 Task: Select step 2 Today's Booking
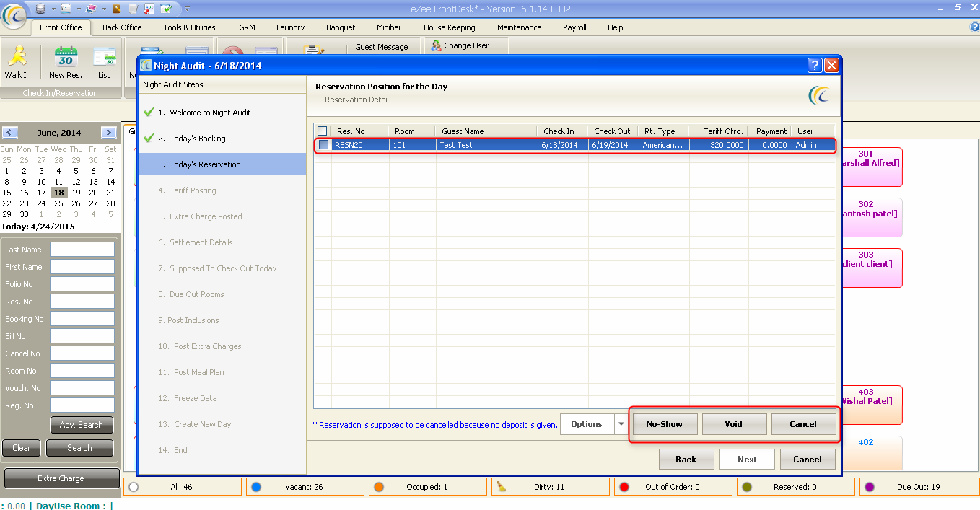pyautogui.click(x=222, y=139)
